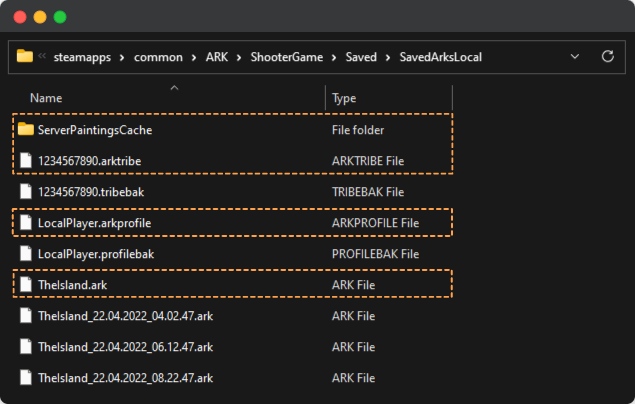The height and width of the screenshot is (404, 635).
Task: Select the TheIsland_22.04.2022_08.22.47.ark file name
Action: click(126, 378)
